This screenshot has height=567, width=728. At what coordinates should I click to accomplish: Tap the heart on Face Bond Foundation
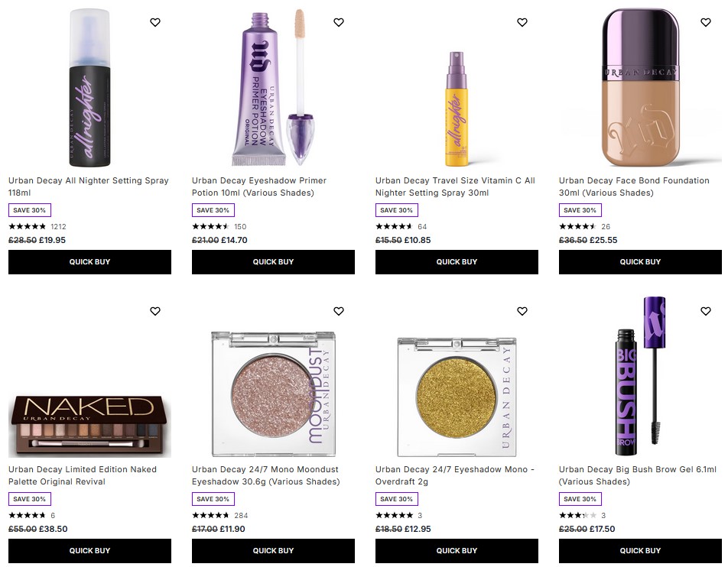[x=706, y=22]
